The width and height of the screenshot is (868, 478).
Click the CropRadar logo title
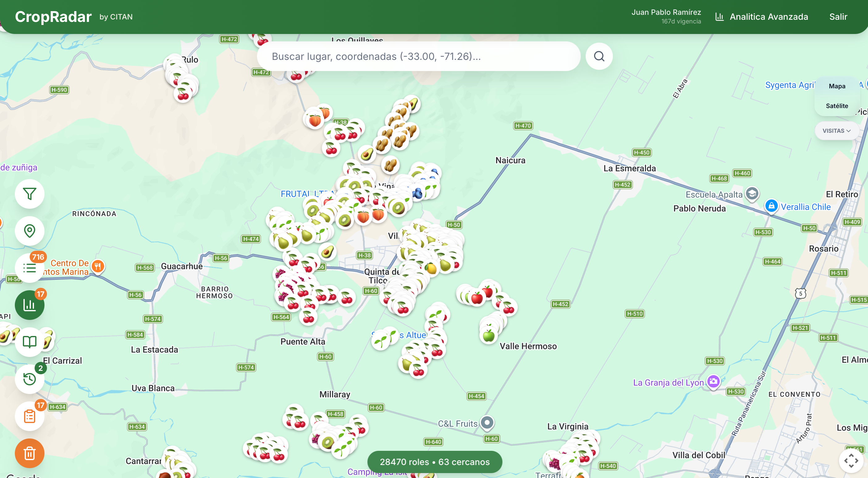[53, 17]
